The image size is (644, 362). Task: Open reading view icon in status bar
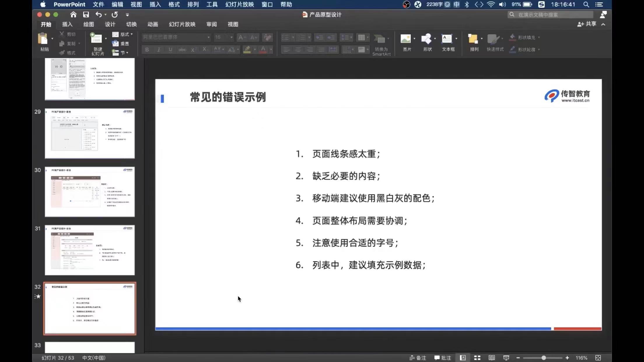click(491, 358)
